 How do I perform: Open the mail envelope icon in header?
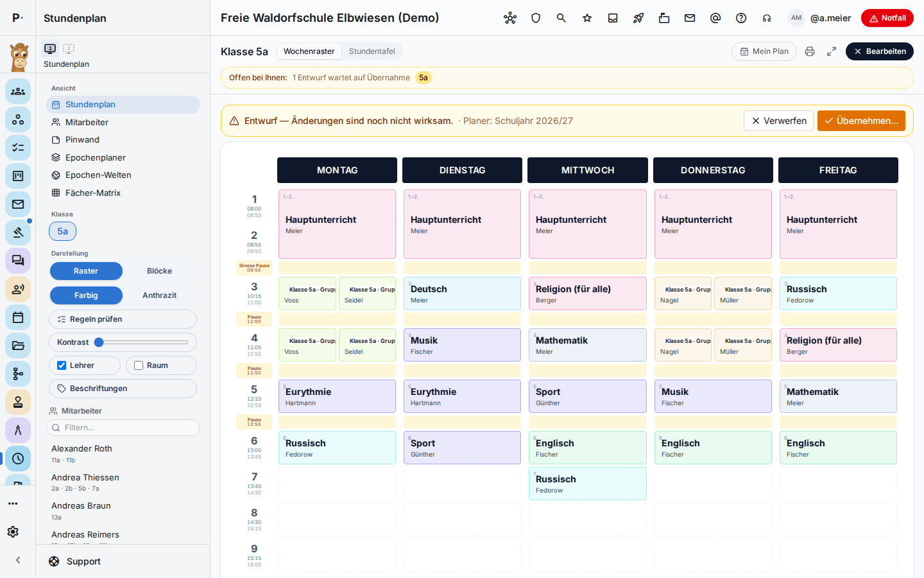[690, 18]
